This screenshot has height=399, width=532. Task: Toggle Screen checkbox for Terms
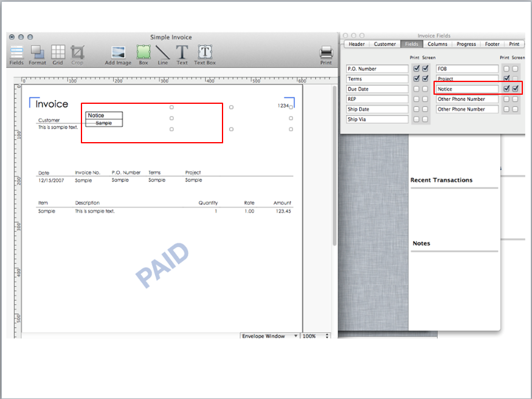(x=425, y=79)
